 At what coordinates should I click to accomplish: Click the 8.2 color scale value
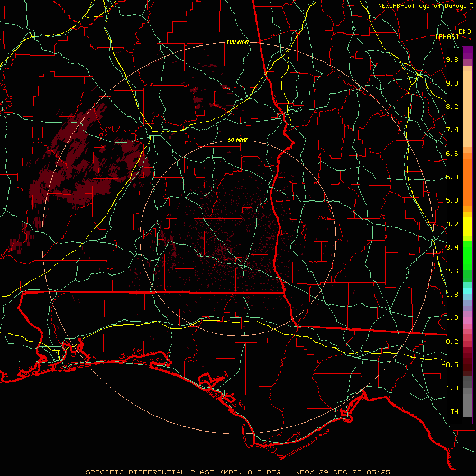click(452, 106)
